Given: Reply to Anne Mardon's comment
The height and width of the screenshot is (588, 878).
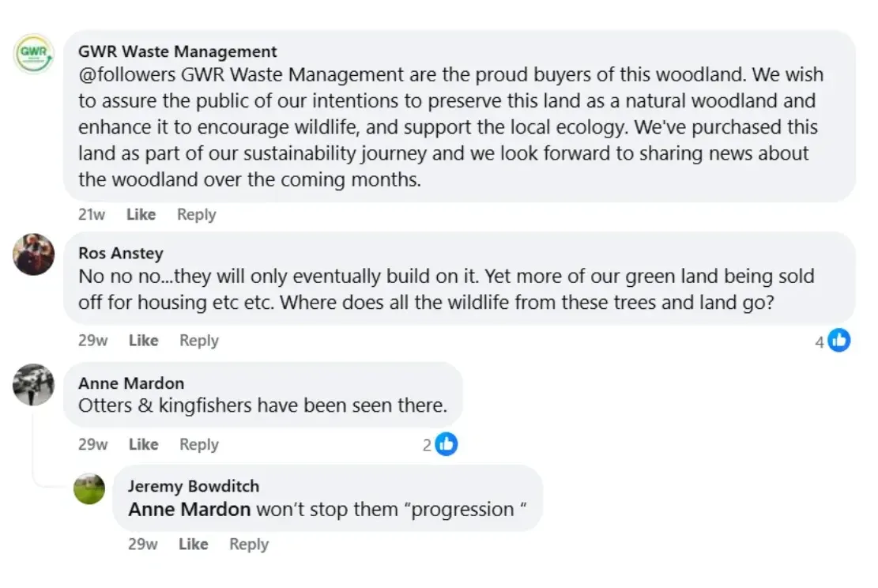Looking at the screenshot, I should [x=198, y=444].
